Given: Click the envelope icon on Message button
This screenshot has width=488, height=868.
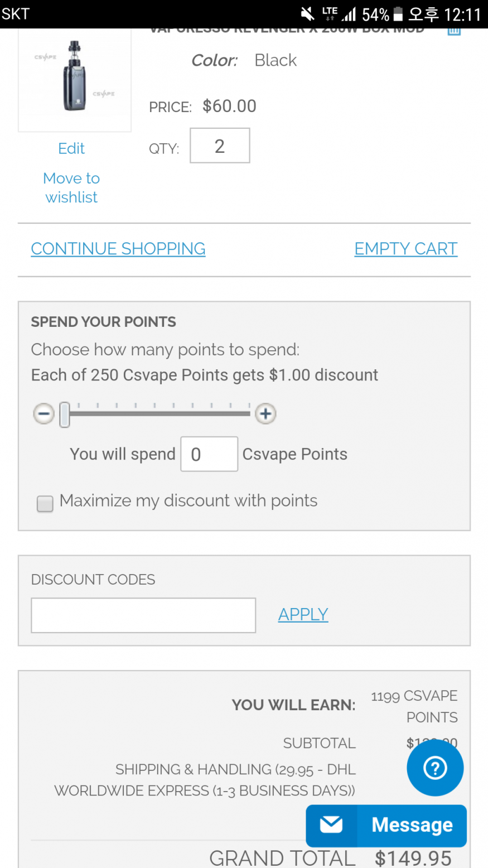Looking at the screenshot, I should pos(331,824).
